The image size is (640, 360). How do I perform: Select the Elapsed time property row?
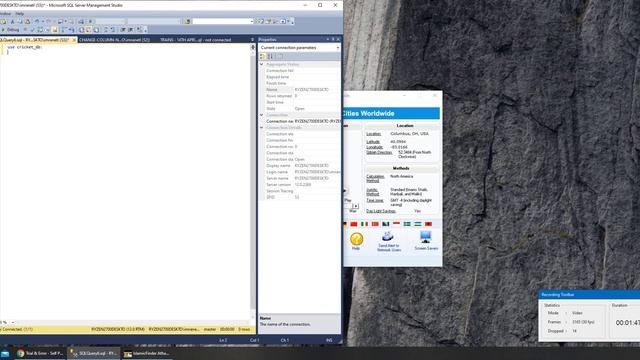(x=302, y=77)
